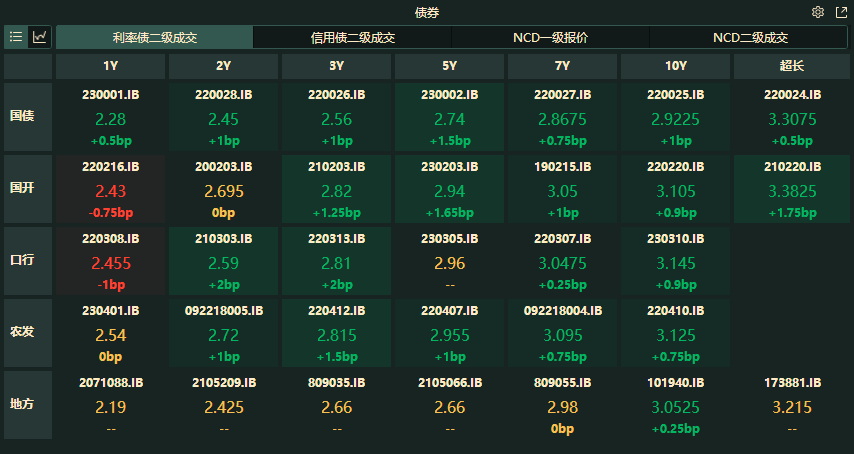Select the 国债 row label
Screen dimensions: 854x454
(x=28, y=116)
